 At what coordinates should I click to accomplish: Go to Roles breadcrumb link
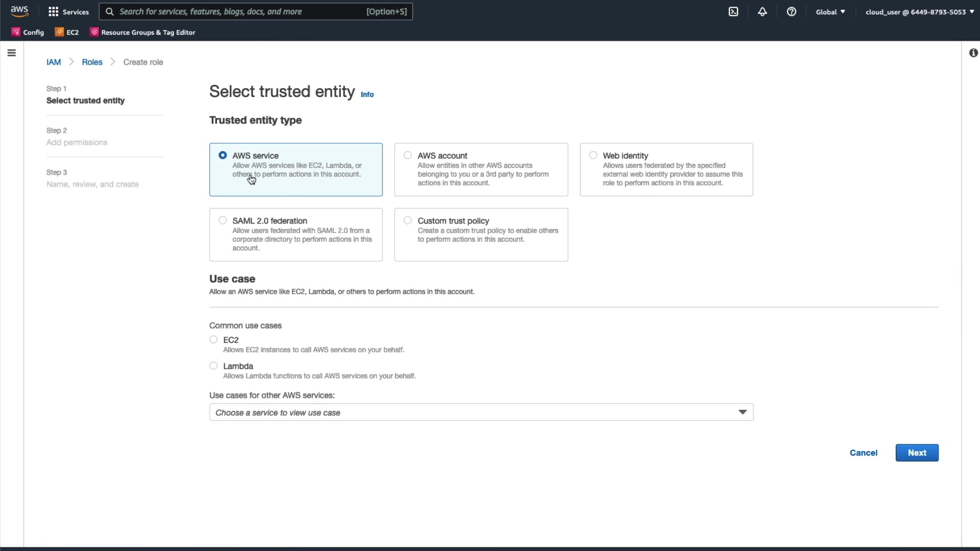click(x=92, y=62)
